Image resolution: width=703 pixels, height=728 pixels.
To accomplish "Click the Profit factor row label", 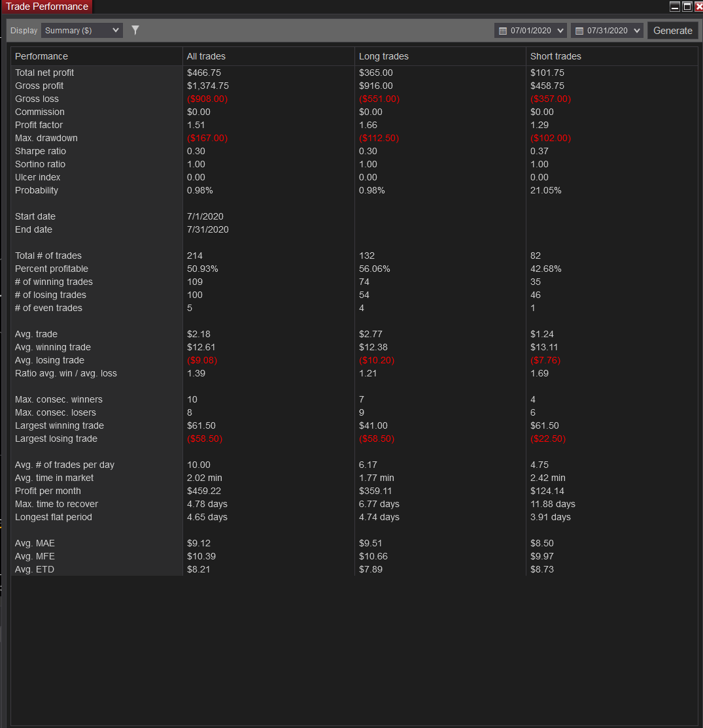I will [x=39, y=125].
